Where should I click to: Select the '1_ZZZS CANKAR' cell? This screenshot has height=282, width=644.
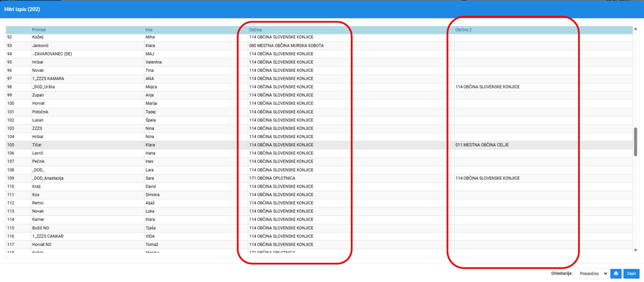click(48, 236)
